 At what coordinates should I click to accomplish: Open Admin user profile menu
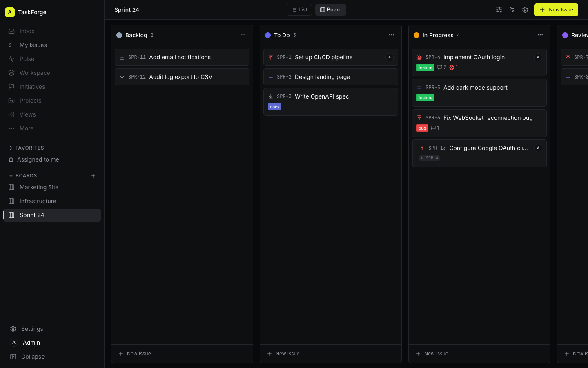click(x=52, y=343)
